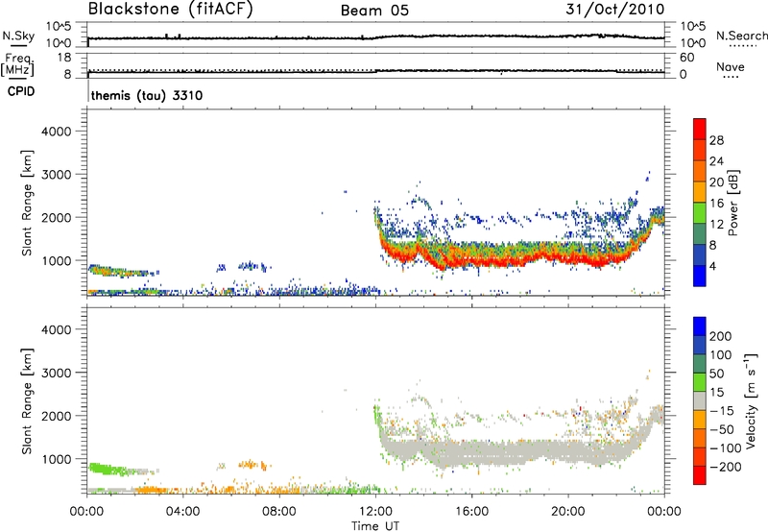768x532 pixels.
Task: Click the '28' power colorbar tick label
Action: 716,140
